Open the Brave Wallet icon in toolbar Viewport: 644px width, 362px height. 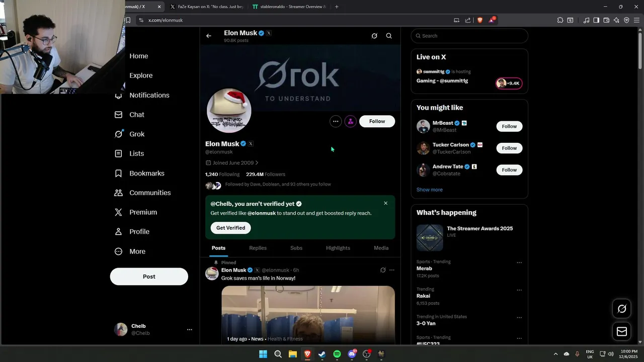[x=606, y=20]
